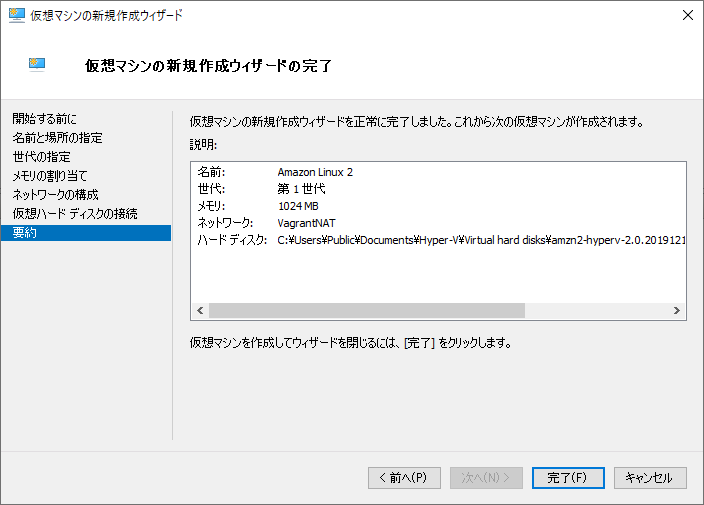The height and width of the screenshot is (505, 704).
Task: Select the highlighted 要約 step
Action: point(86,233)
